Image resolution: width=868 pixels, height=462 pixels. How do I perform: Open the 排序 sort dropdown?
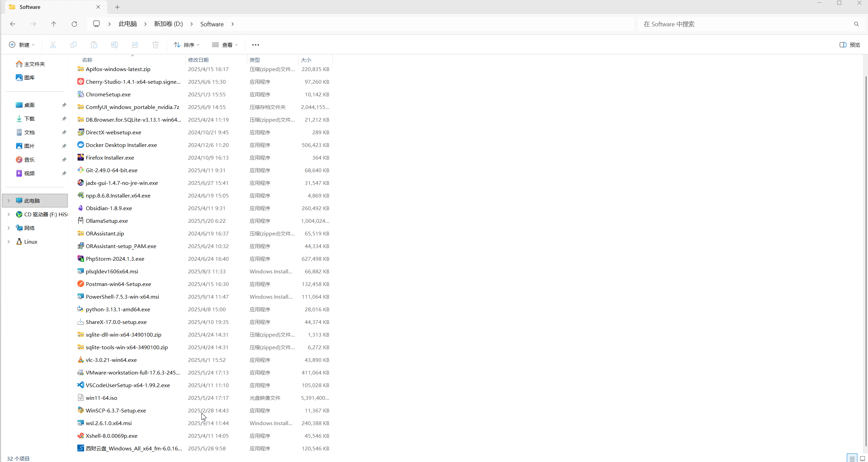coord(187,45)
